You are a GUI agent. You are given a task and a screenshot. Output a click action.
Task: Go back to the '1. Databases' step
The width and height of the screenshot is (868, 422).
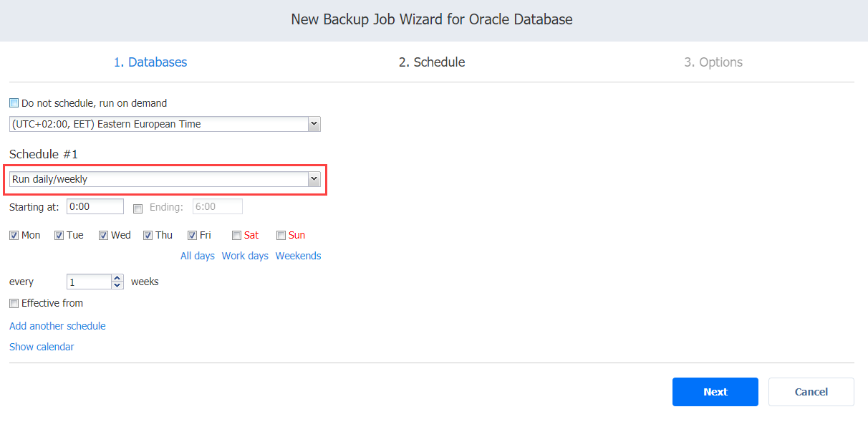(x=150, y=62)
